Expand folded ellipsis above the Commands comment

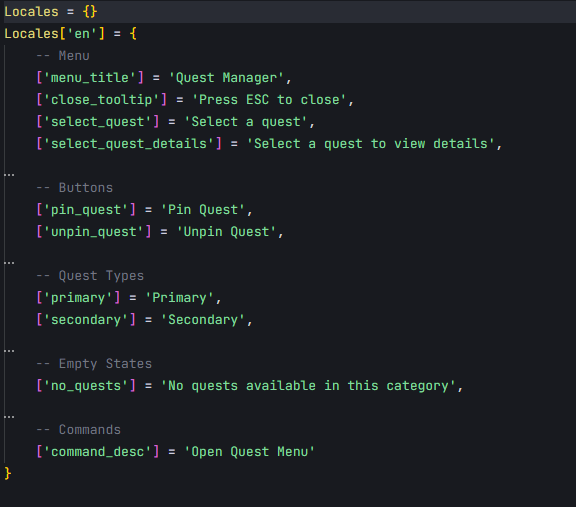pyautogui.click(x=9, y=417)
